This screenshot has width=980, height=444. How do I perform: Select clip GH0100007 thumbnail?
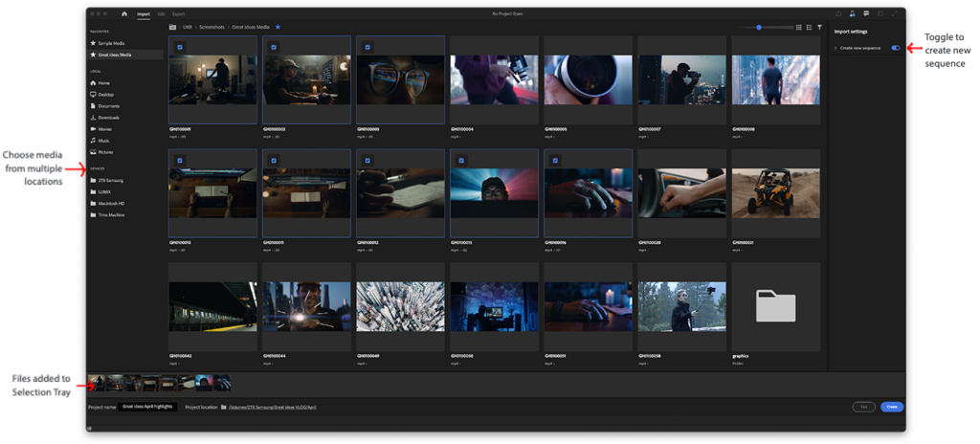click(681, 79)
